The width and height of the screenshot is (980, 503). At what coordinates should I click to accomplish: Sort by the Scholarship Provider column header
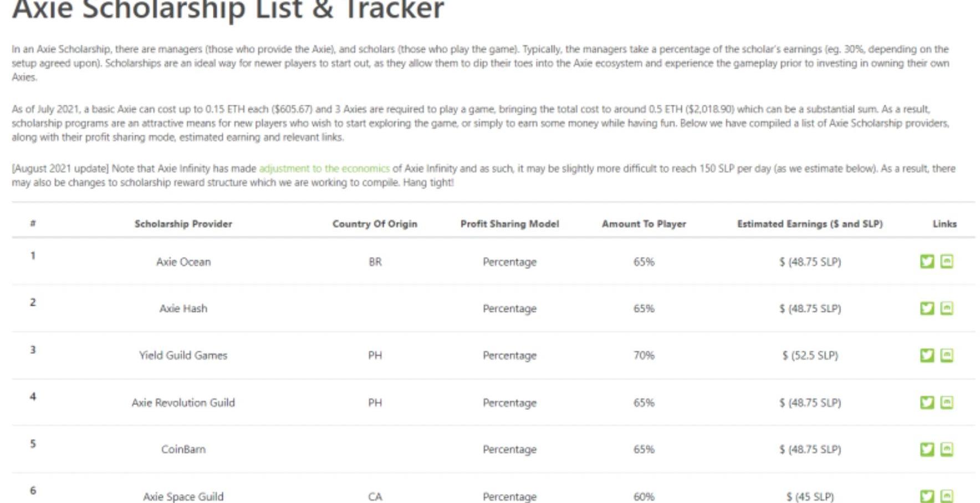click(x=183, y=224)
